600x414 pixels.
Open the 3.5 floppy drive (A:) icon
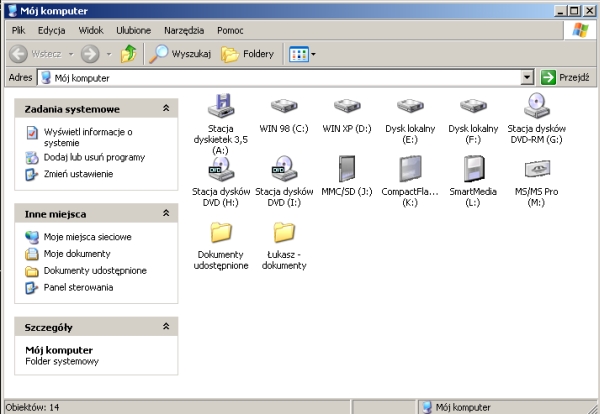pos(221,106)
